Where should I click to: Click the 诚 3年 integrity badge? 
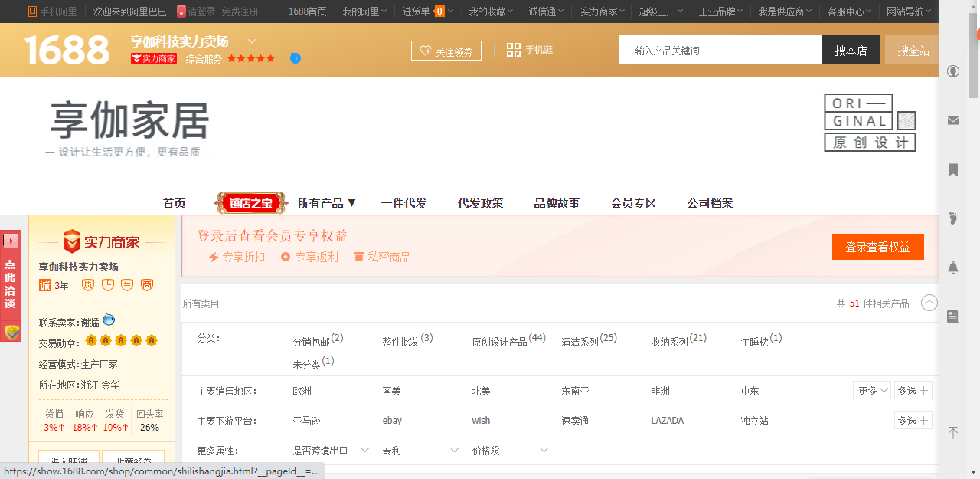coord(54,285)
